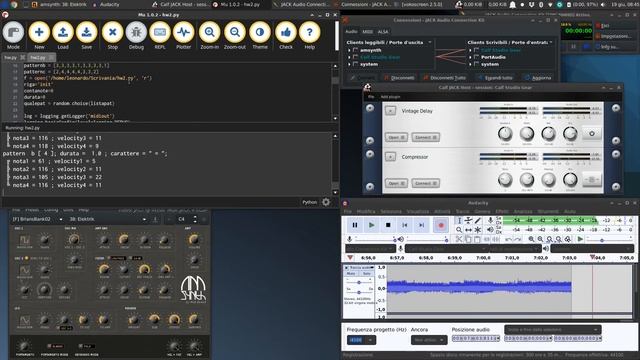Viewport: 640px width, 360px height.
Task: Expand system client in JACK input list
Action: point(470,64)
